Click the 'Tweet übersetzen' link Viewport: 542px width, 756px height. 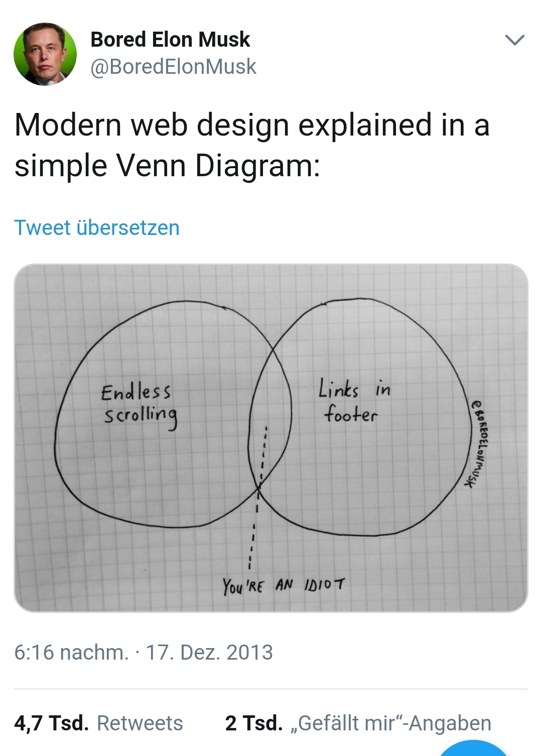[x=97, y=228]
